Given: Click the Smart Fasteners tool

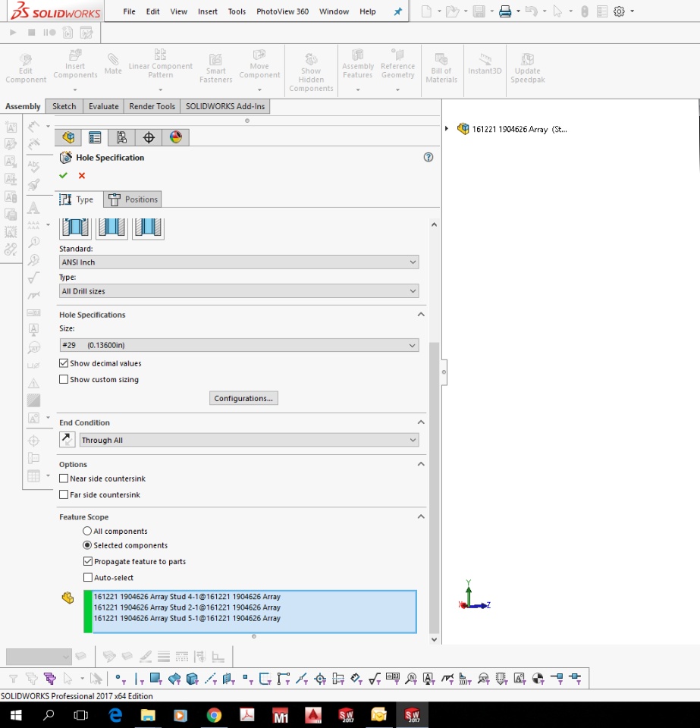Looking at the screenshot, I should click(x=215, y=69).
